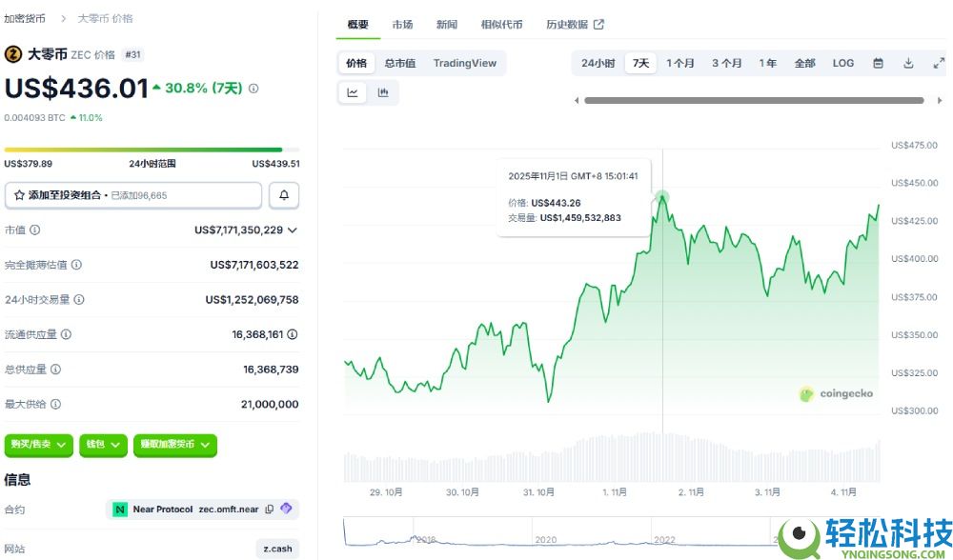
Task: Click right arrow of chart scrollbar
Action: [x=940, y=101]
